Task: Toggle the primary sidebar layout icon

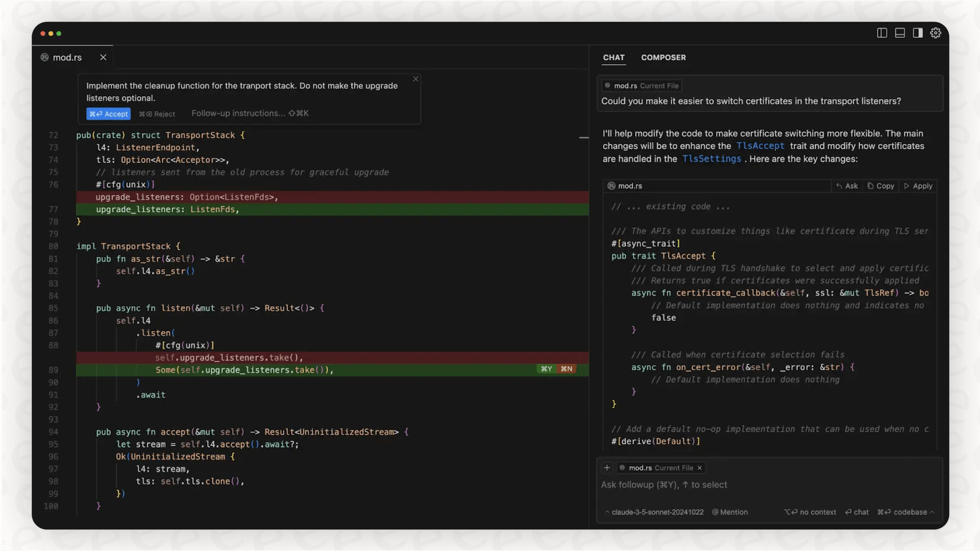Action: click(x=881, y=33)
